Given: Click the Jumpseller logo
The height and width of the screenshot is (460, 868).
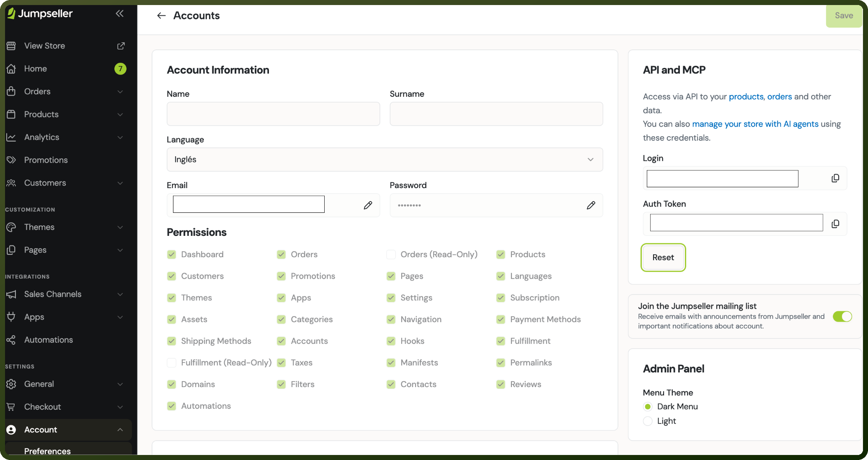Looking at the screenshot, I should [40, 13].
